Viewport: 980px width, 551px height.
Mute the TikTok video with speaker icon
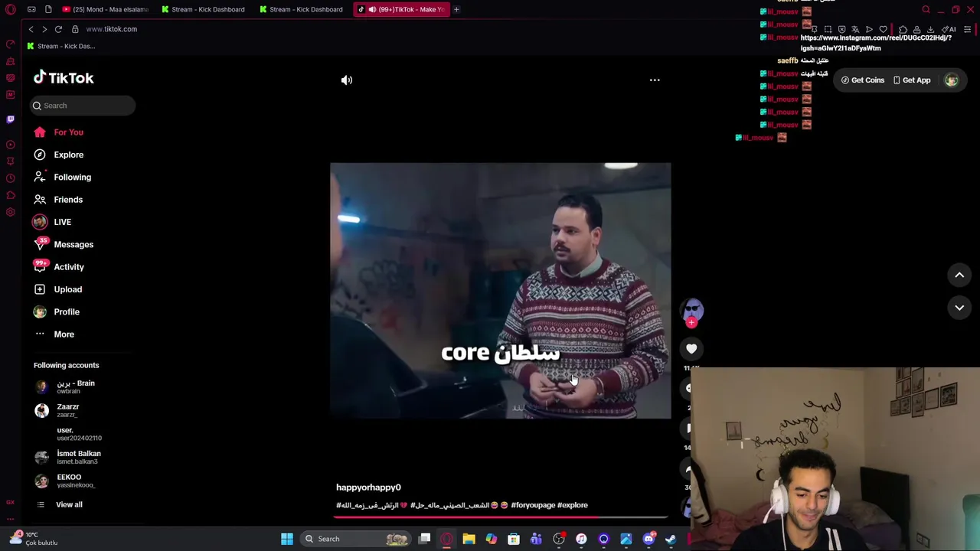point(347,80)
